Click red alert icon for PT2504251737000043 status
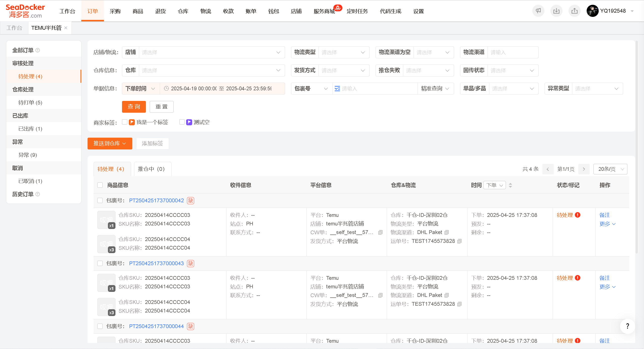Image resolution: width=644 pixels, height=349 pixels. coord(578,278)
